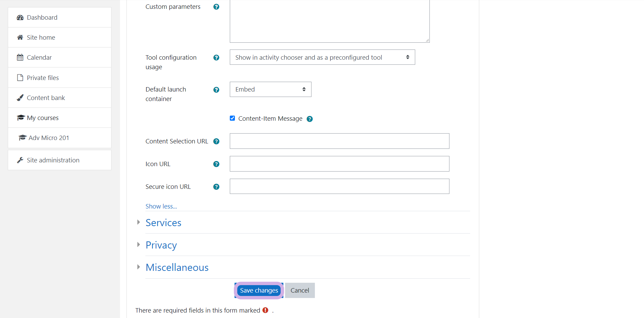
Task: Go to Dashboard in sidebar
Action: [42, 17]
